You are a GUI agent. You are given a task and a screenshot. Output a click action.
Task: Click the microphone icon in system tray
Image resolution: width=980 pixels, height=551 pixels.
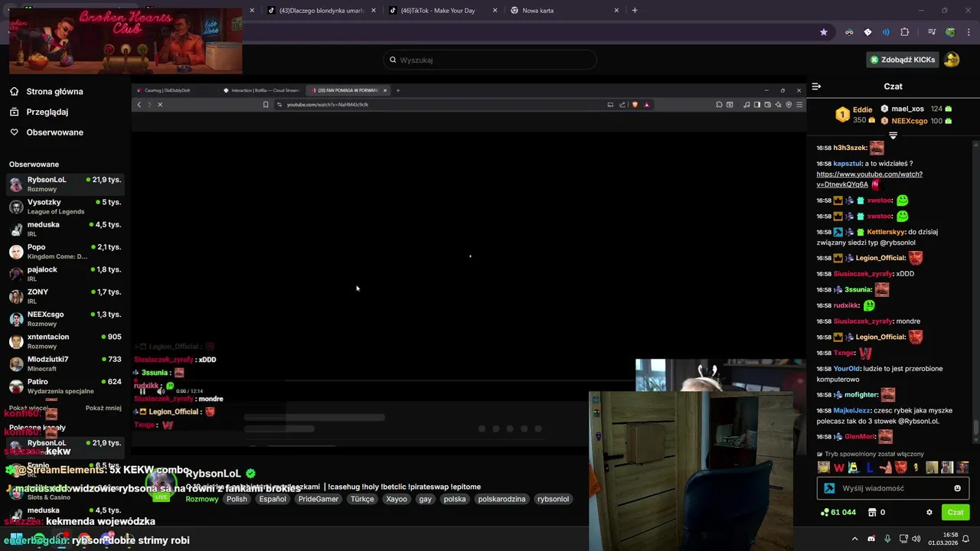click(887, 539)
